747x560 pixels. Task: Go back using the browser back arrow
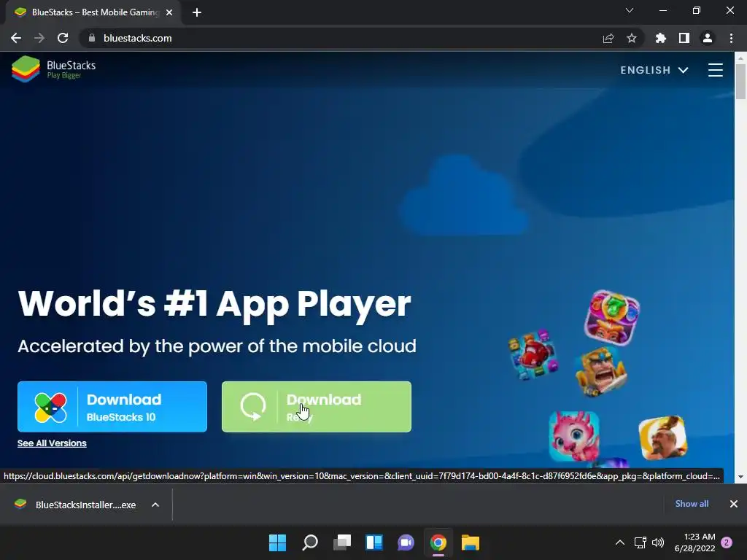pyautogui.click(x=16, y=38)
